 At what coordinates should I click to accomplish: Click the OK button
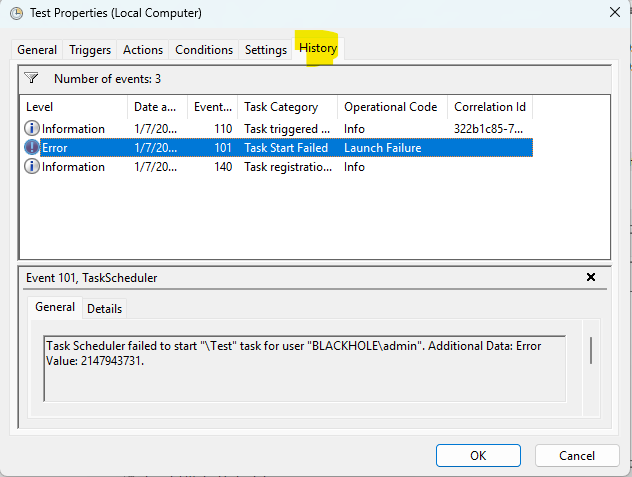click(x=478, y=456)
